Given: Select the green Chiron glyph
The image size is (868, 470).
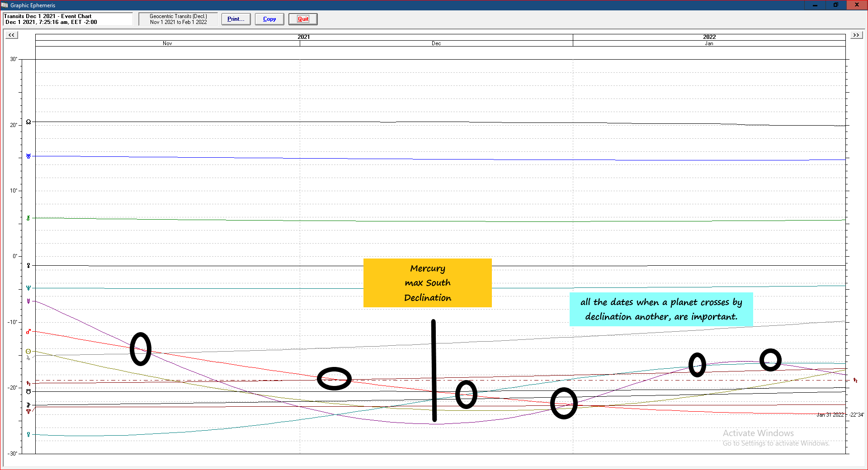Looking at the screenshot, I should [28, 218].
